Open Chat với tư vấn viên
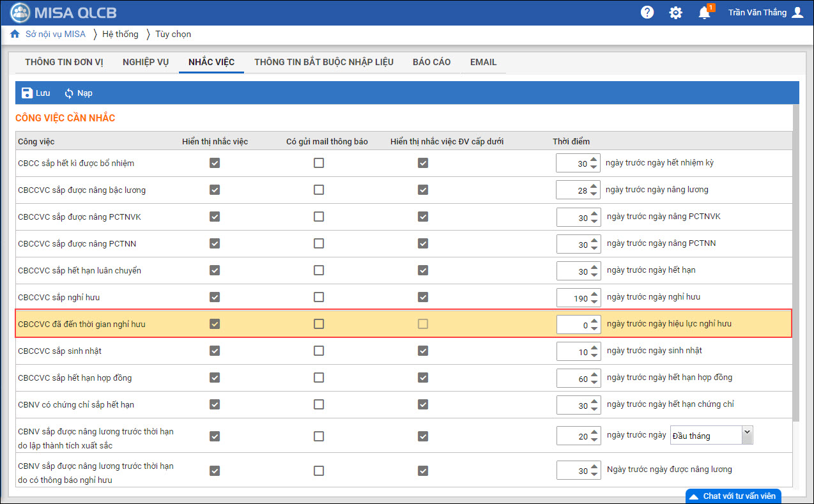 tap(733, 496)
